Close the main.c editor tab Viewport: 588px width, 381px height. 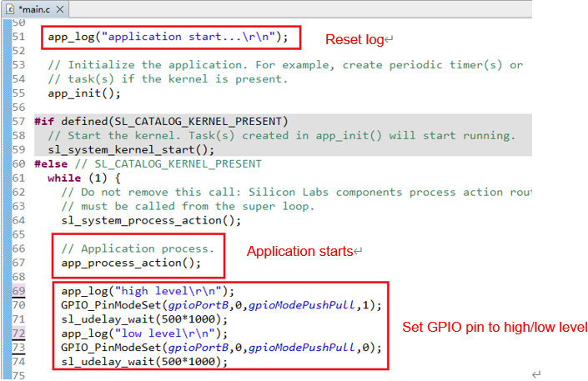(x=61, y=9)
